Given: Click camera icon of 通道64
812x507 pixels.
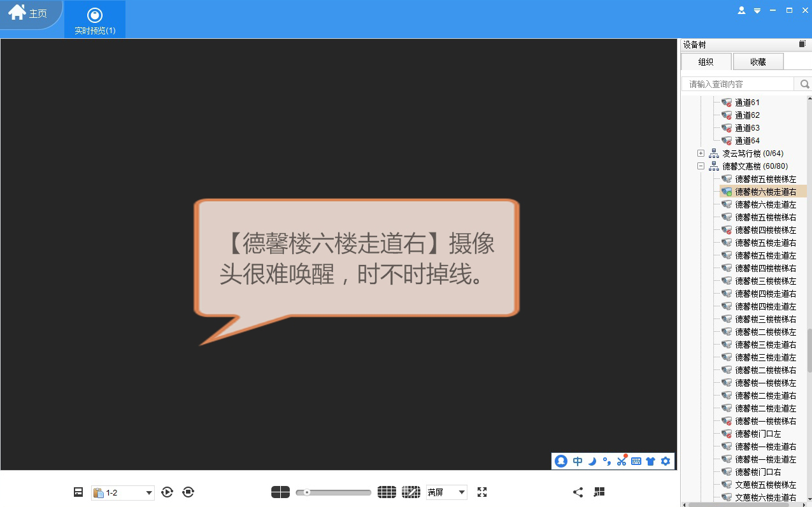Looking at the screenshot, I should pos(726,141).
